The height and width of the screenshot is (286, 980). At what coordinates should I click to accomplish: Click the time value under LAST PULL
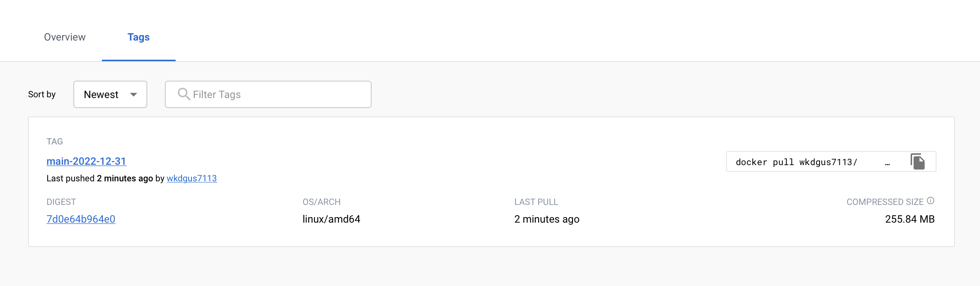[x=547, y=219]
